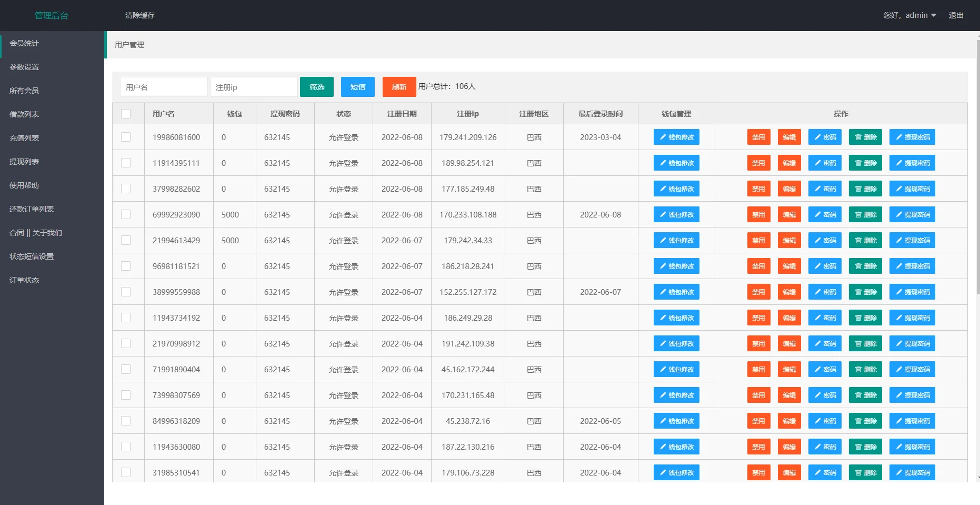Click 清除缓存 in the top bar
The width and height of the screenshot is (980, 505).
tap(140, 15)
